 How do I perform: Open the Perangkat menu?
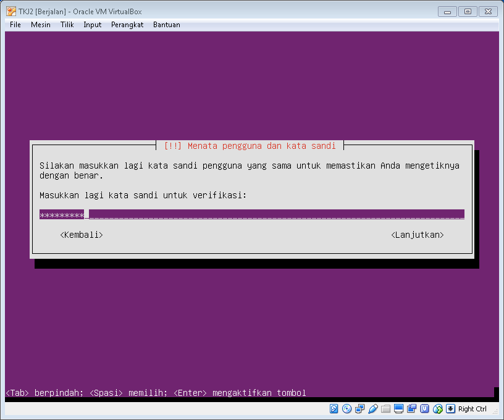(127, 25)
